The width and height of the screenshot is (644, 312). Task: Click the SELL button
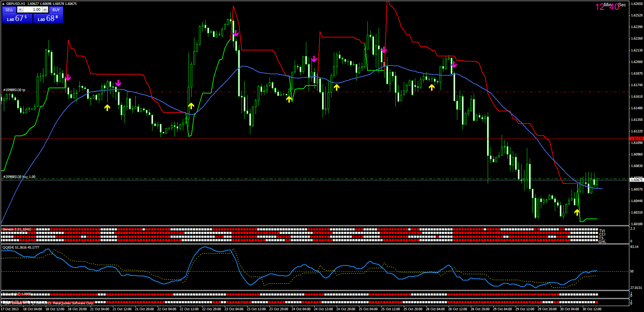point(9,10)
